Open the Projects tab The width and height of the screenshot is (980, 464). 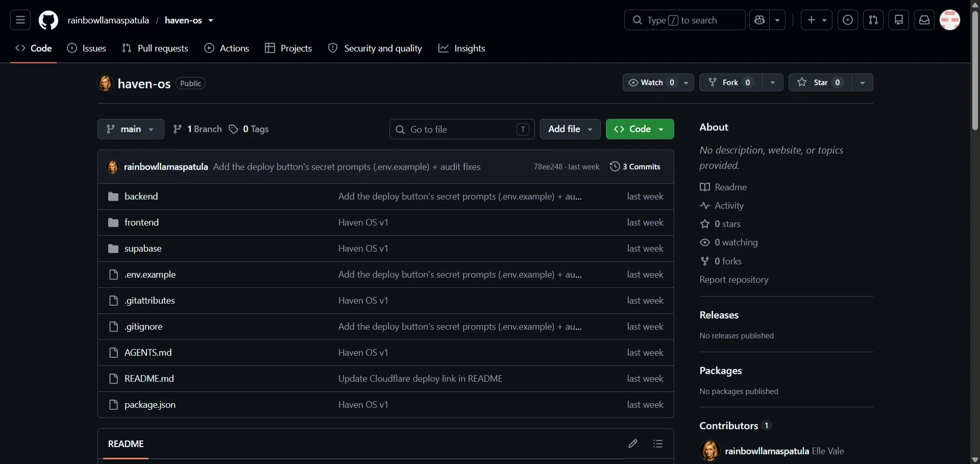[288, 48]
